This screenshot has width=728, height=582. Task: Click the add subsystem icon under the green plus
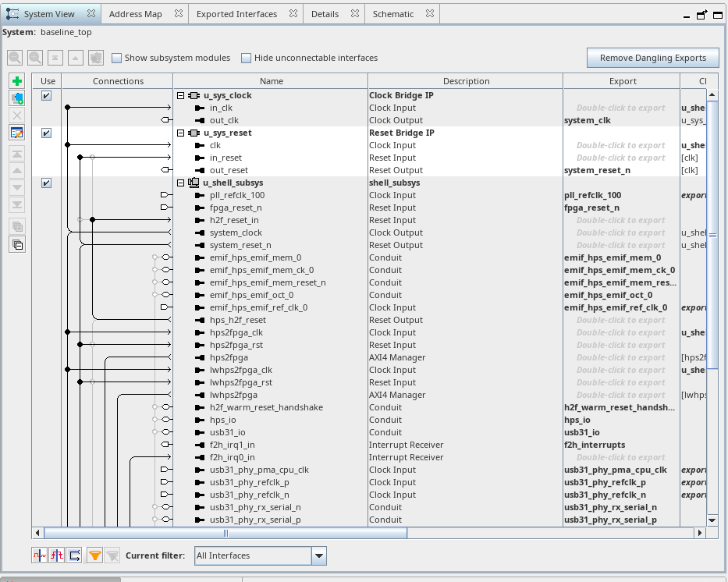(x=17, y=98)
